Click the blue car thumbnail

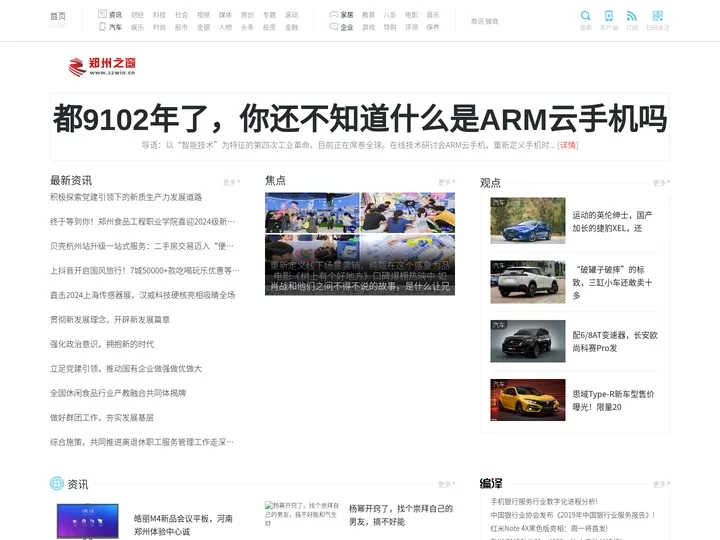528,220
